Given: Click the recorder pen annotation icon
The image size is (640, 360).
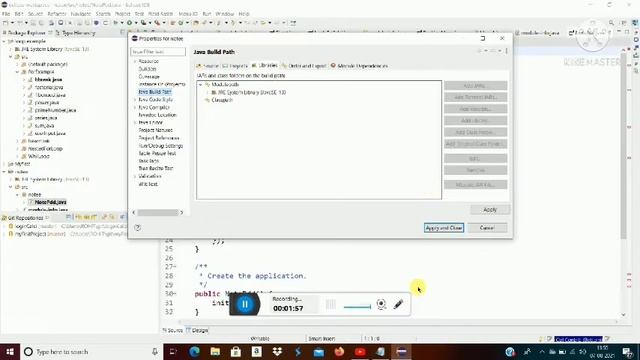Looking at the screenshot, I should [x=398, y=304].
